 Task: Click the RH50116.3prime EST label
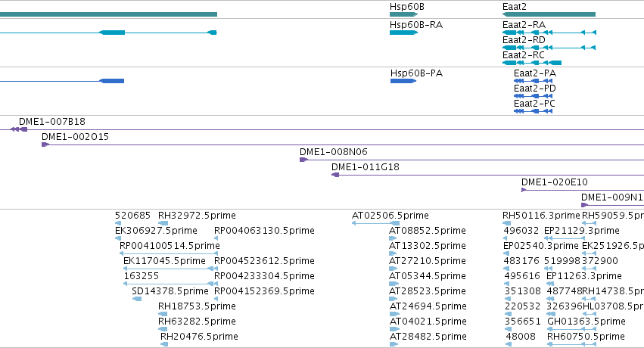(541, 216)
